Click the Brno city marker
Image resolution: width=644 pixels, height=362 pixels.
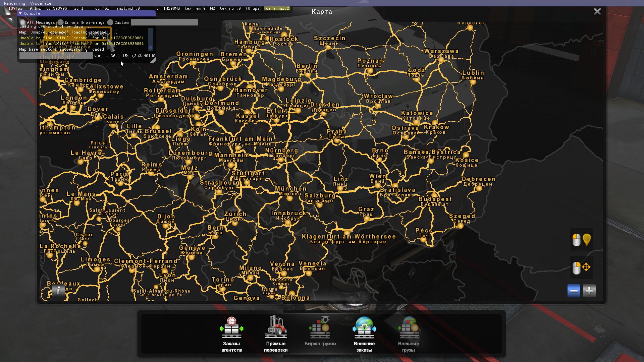pos(380,160)
